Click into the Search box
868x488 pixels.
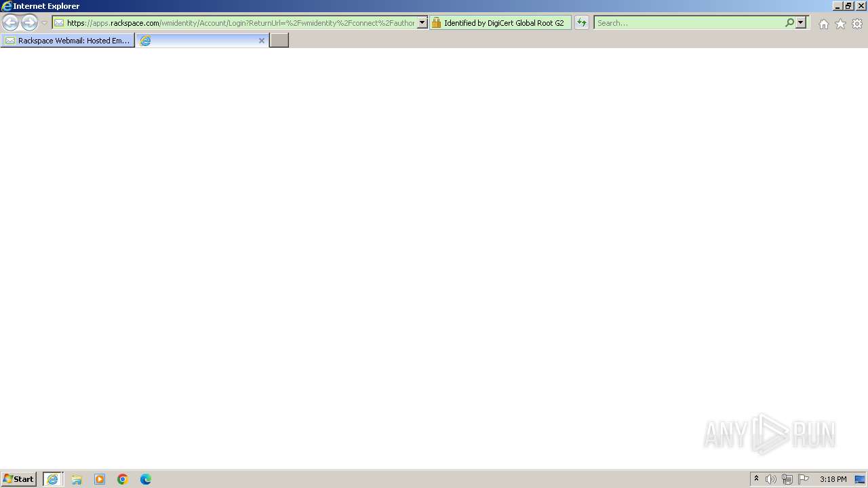pyautogui.click(x=688, y=23)
